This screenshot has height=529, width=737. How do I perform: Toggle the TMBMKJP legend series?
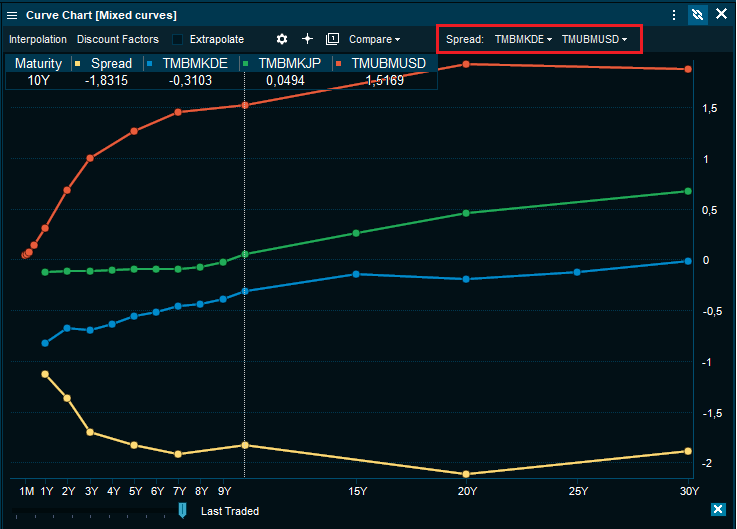coord(285,63)
